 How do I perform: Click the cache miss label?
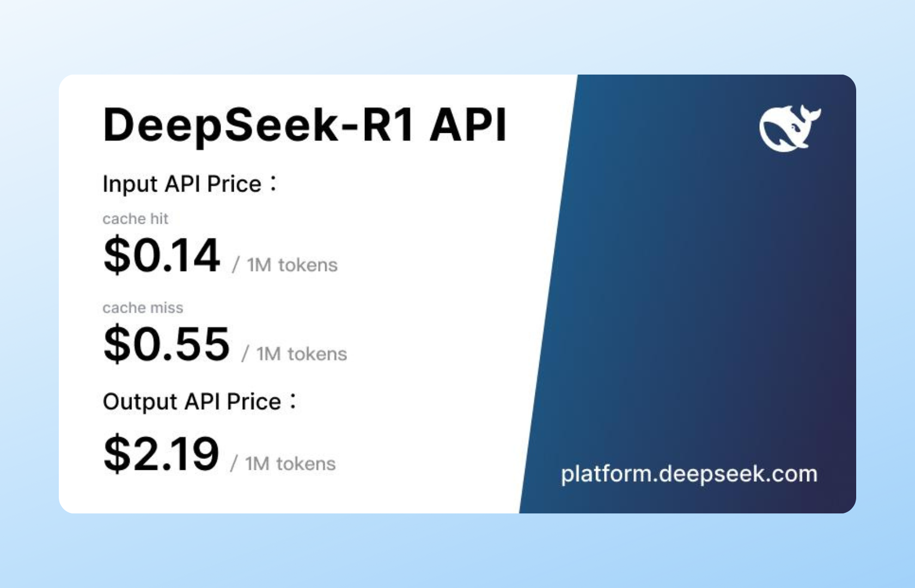point(143,308)
